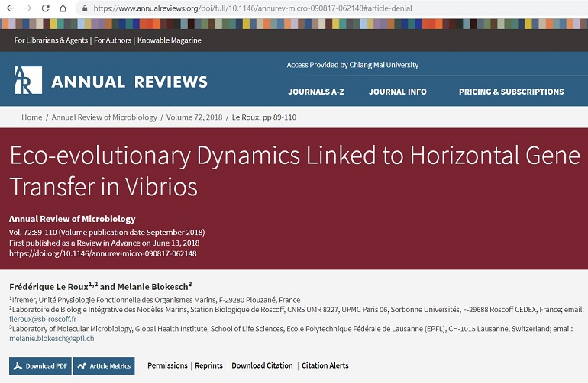The height and width of the screenshot is (383, 588).
Task: Click the article title heading
Action: click(295, 171)
